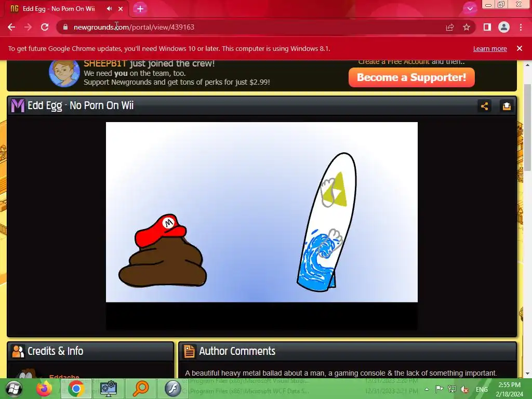Open Flash Player taskbar icon

pyautogui.click(x=172, y=389)
